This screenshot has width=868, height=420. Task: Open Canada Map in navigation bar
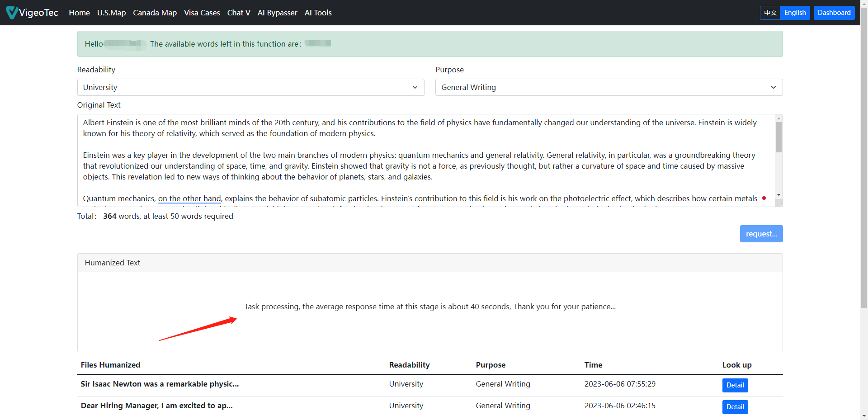155,13
